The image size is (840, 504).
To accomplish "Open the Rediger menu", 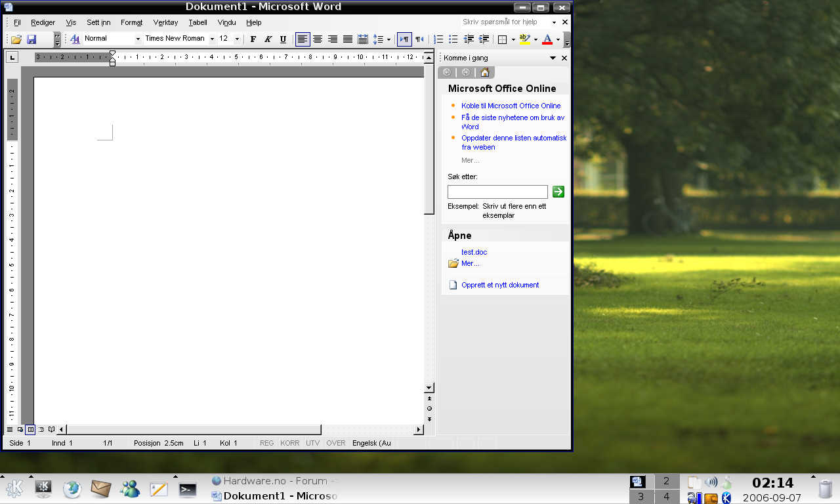I will tap(43, 22).
